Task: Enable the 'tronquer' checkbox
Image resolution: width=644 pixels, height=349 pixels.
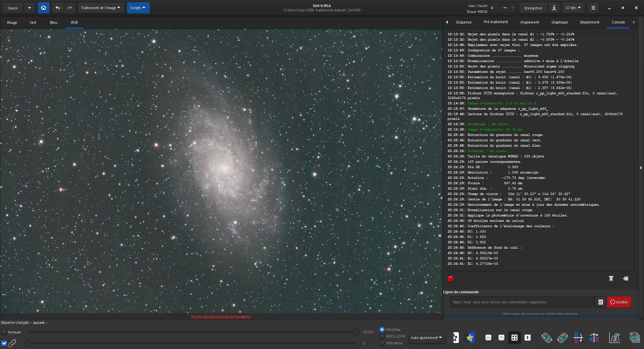Action: 4,332
